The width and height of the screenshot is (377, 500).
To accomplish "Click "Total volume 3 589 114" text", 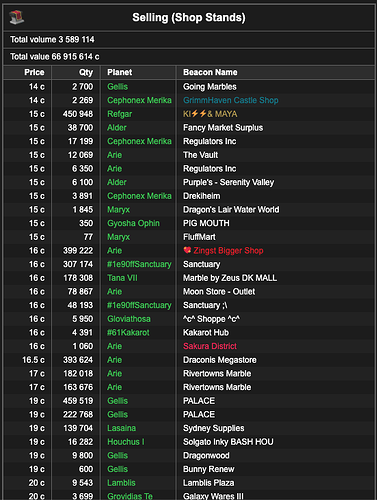I will click(x=52, y=40).
